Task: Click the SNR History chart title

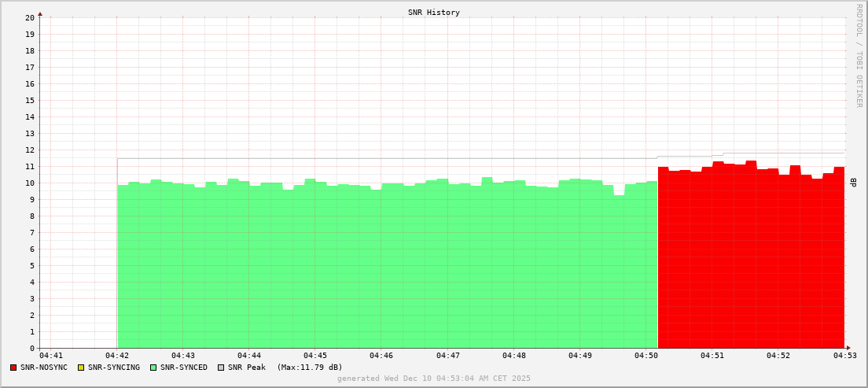Action: coord(434,13)
